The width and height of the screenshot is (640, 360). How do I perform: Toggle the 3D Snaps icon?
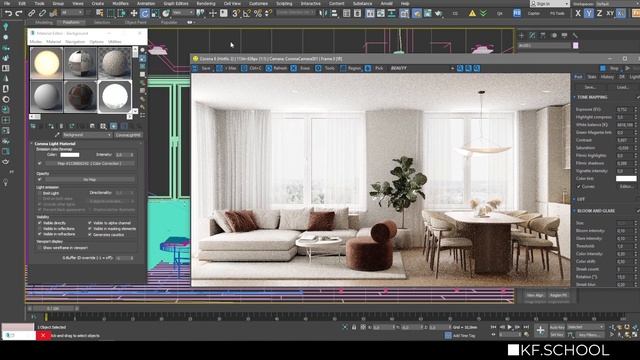[x=236, y=13]
